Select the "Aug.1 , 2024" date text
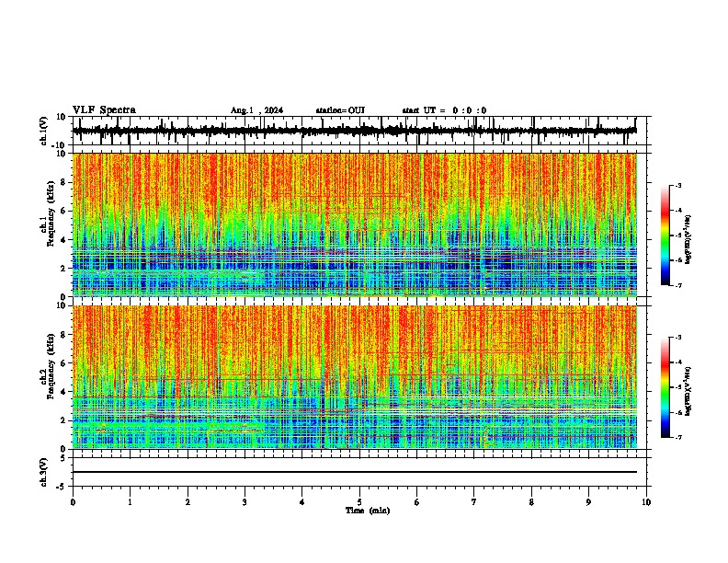Viewport: 728px width, 563px height. coord(256,110)
